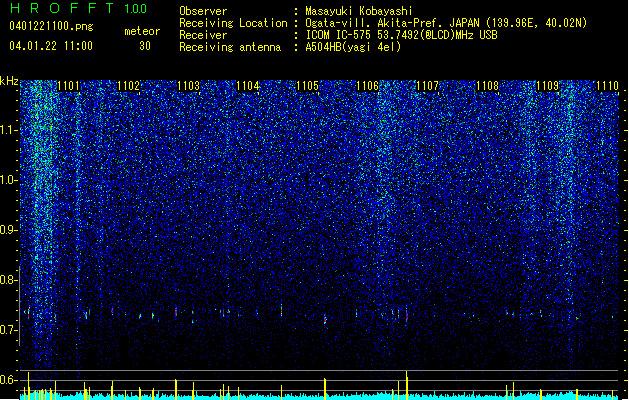The image size is (629, 400).
Task: Click the 0.9 kHz frequency tick label
Action: click(x=9, y=230)
